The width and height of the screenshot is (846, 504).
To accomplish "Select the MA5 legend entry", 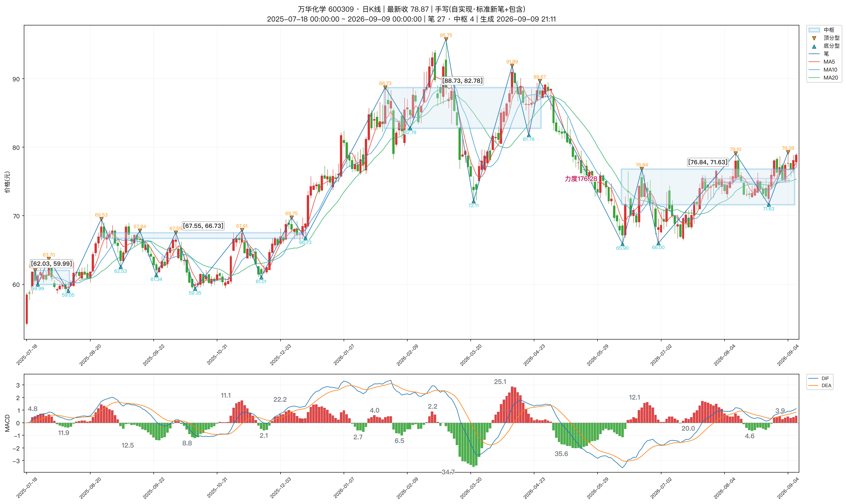I will (x=822, y=61).
